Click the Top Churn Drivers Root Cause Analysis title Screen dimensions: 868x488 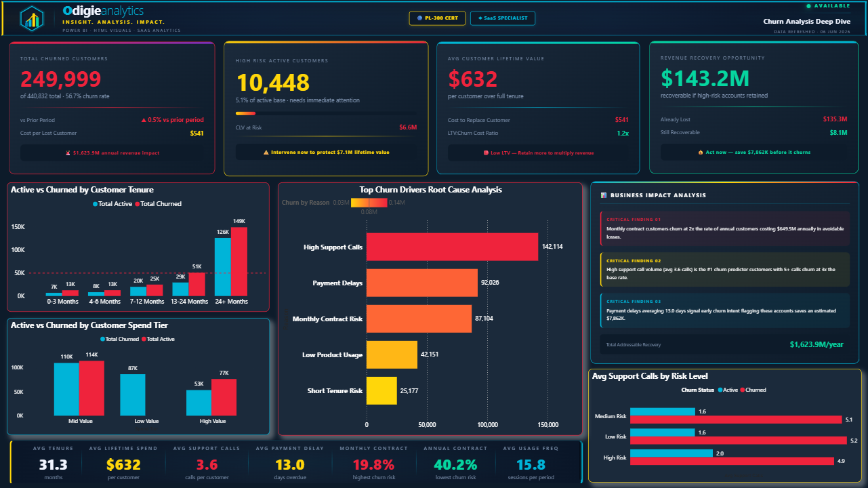point(430,190)
